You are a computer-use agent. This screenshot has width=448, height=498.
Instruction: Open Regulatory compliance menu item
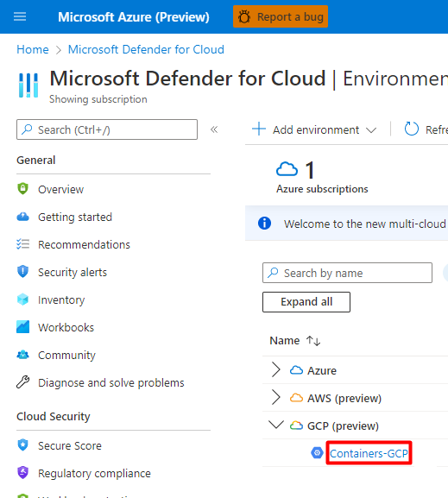pos(94,473)
